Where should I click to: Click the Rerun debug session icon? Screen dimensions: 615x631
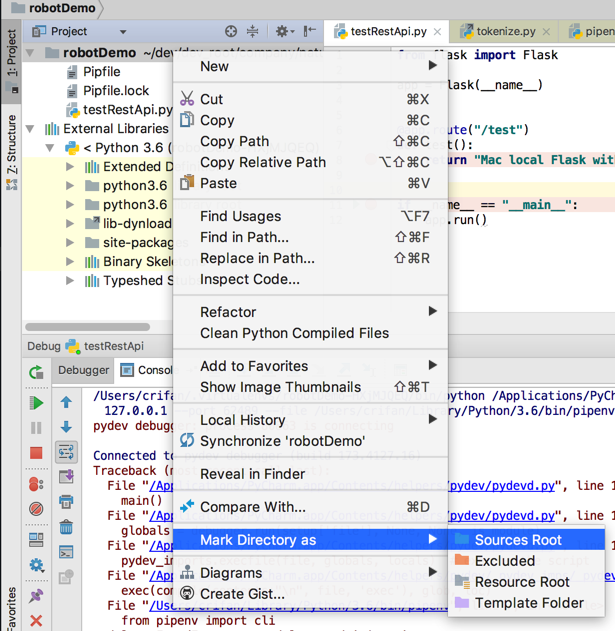[x=36, y=372]
